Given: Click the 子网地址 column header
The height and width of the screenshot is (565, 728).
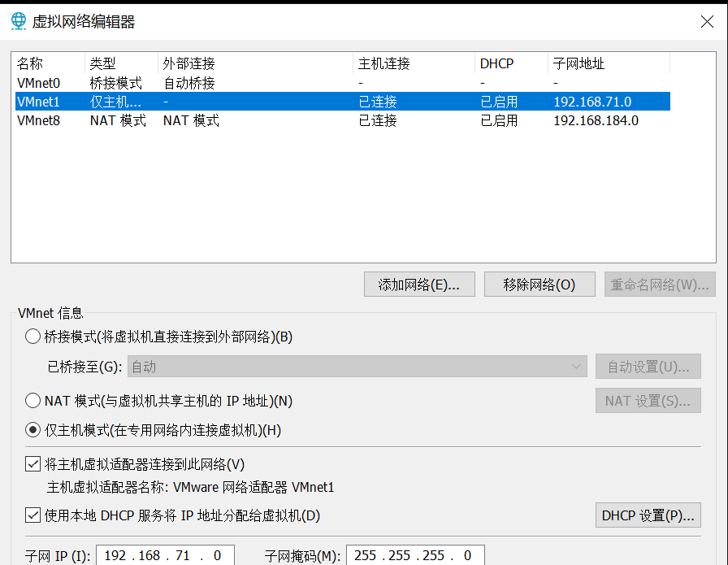Looking at the screenshot, I should point(609,63).
